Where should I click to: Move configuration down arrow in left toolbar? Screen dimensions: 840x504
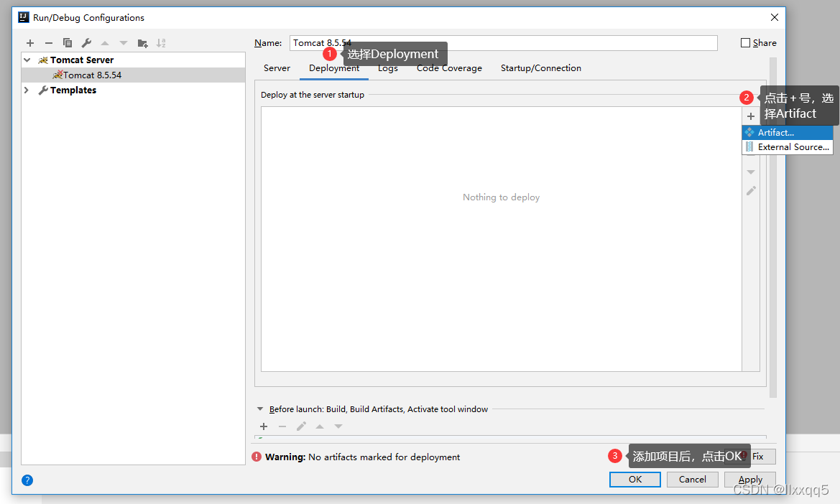(x=124, y=43)
